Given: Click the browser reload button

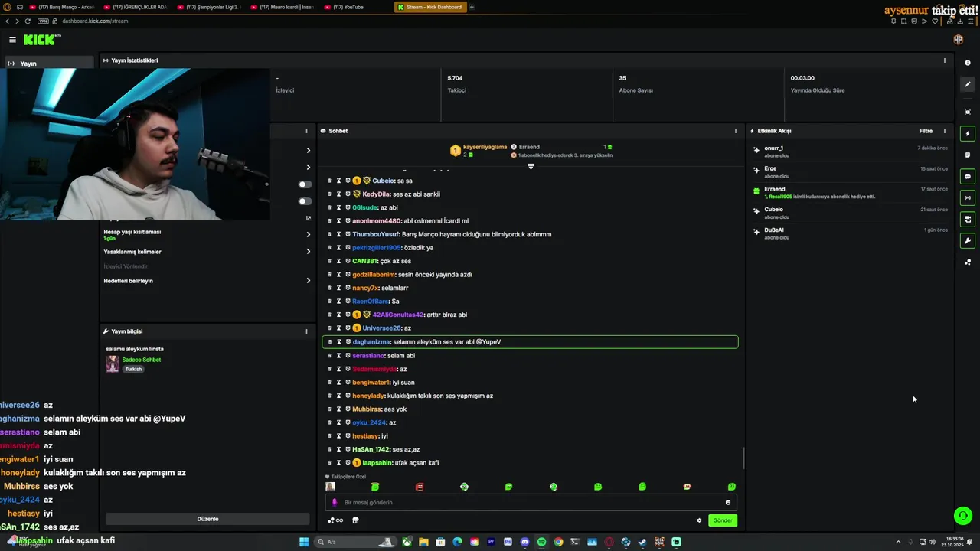Looking at the screenshot, I should coord(28,21).
